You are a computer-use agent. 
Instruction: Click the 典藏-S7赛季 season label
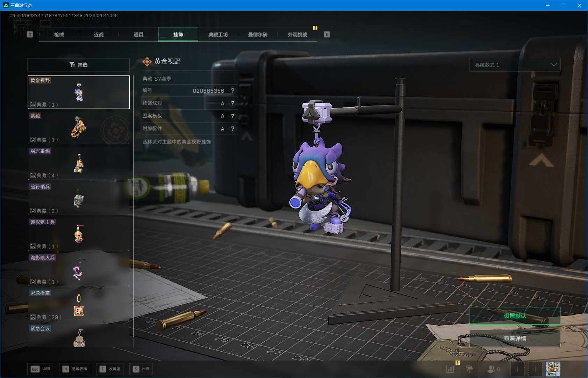[157, 79]
